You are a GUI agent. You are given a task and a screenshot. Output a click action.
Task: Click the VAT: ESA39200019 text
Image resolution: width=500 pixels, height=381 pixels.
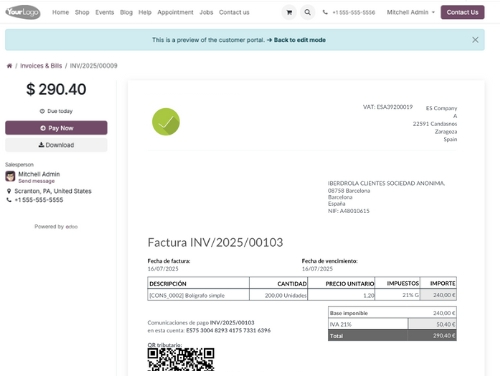(x=388, y=107)
